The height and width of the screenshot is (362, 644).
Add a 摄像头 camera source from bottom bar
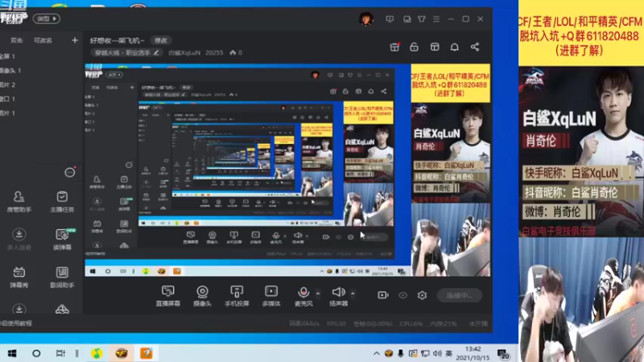(x=202, y=295)
